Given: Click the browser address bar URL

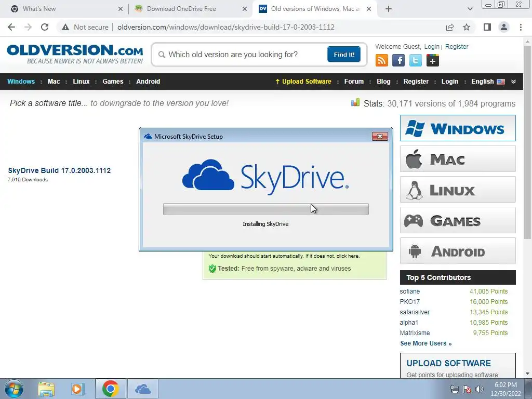Looking at the screenshot, I should pyautogui.click(x=226, y=27).
